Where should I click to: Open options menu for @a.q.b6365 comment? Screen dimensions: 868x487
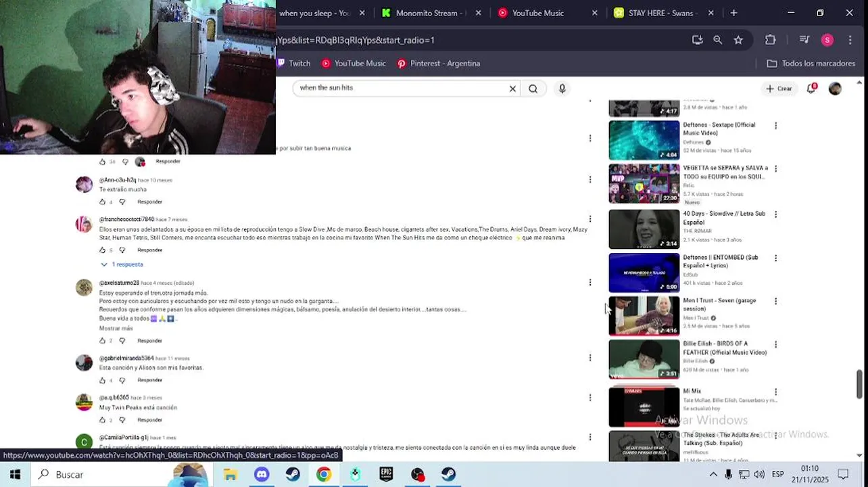coord(590,398)
